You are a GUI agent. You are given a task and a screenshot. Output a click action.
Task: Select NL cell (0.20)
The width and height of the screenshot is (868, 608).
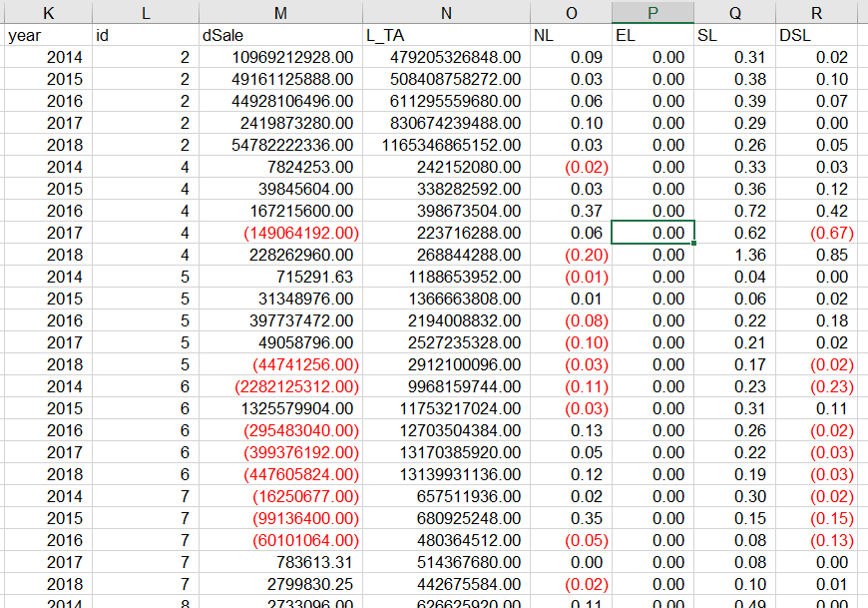click(x=572, y=255)
